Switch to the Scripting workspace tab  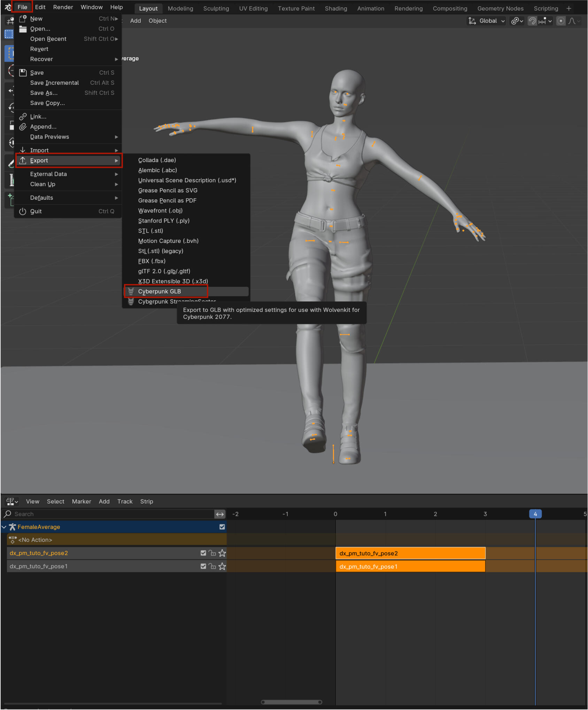[x=546, y=8]
